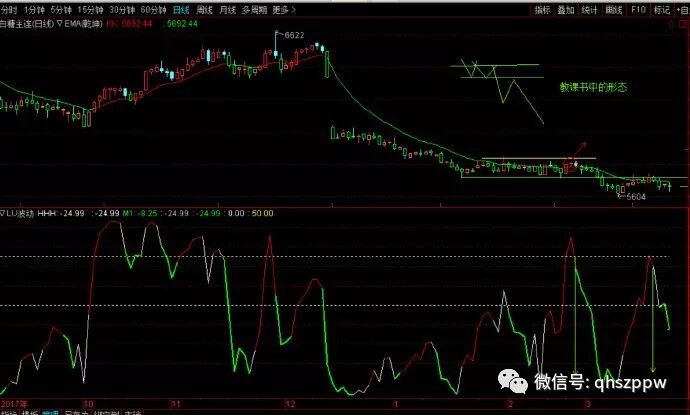This screenshot has width=690, height=415.
Task: Select the 15分钟 period tab
Action: coord(90,10)
